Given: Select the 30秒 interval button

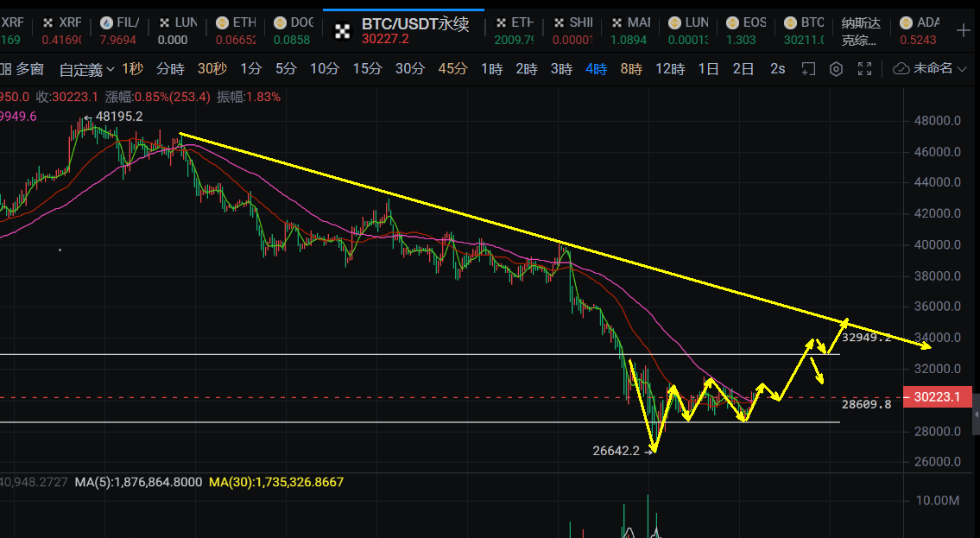Looking at the screenshot, I should 212,69.
